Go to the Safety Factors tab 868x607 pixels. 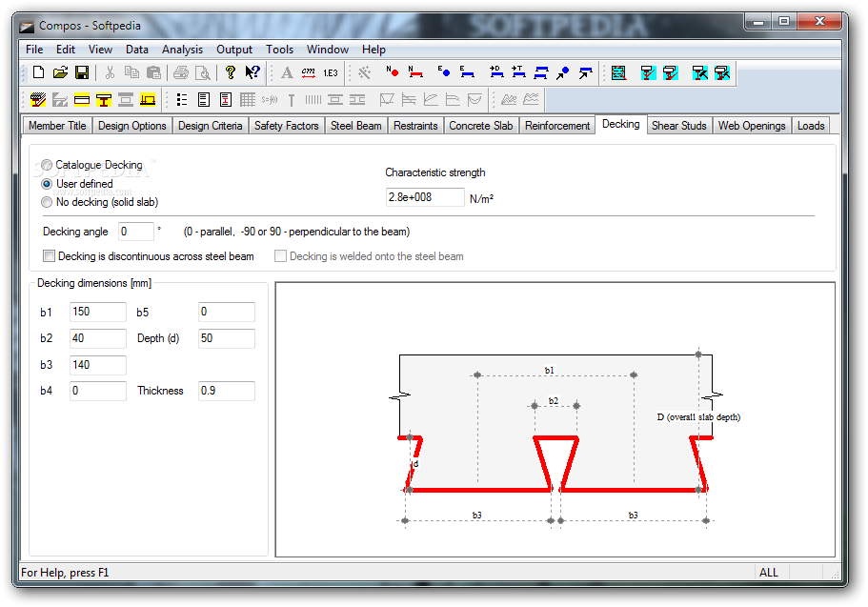[286, 126]
